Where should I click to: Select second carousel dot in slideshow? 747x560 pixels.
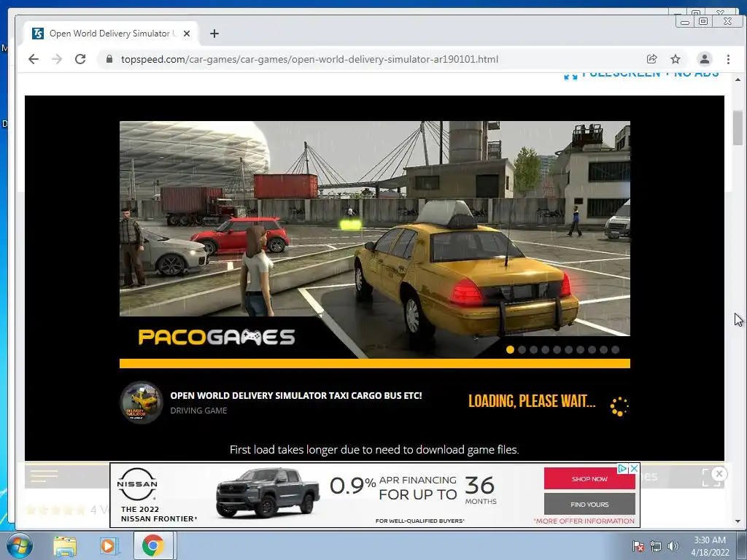(522, 349)
